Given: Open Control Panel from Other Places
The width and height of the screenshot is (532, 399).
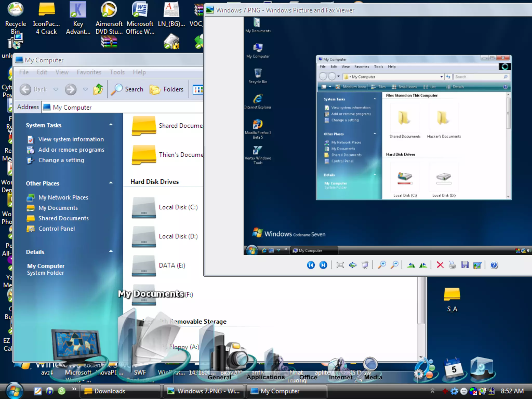Looking at the screenshot, I should point(57,229).
